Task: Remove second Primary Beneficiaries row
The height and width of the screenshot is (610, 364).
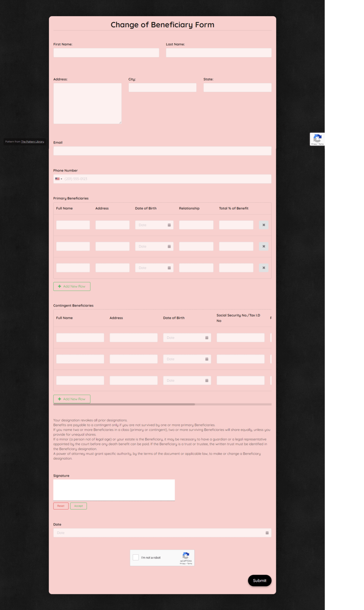Action: point(264,246)
